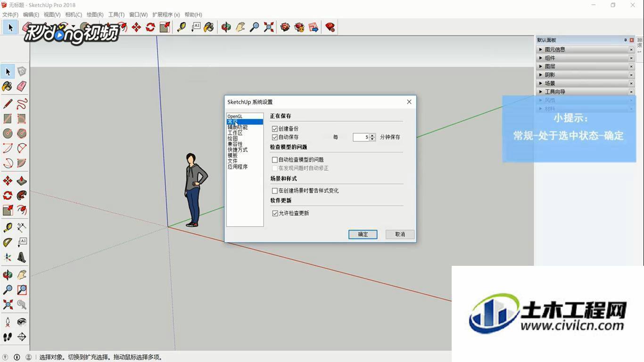This screenshot has height=362, width=644.
Task: Select the Push/Pull tool
Action: [x=22, y=181]
